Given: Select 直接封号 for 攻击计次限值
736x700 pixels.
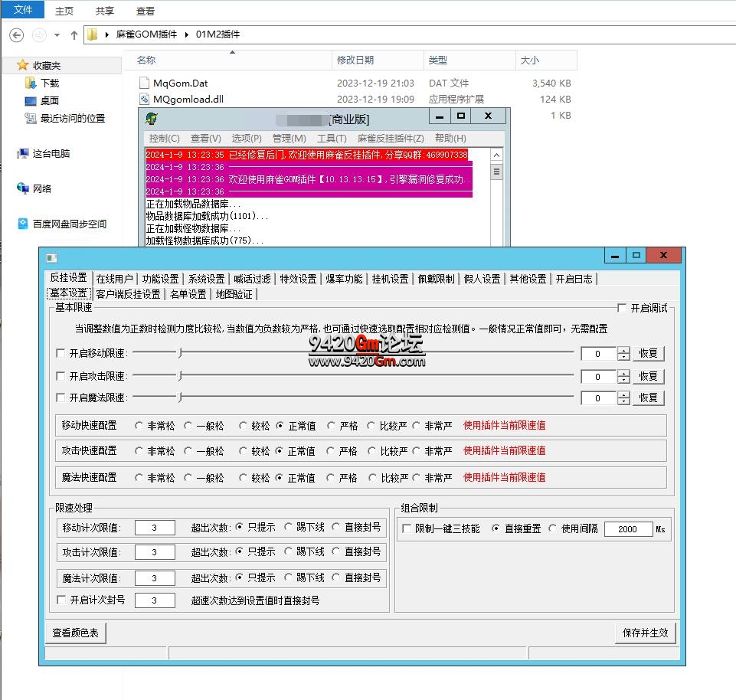Looking at the screenshot, I should click(x=335, y=551).
